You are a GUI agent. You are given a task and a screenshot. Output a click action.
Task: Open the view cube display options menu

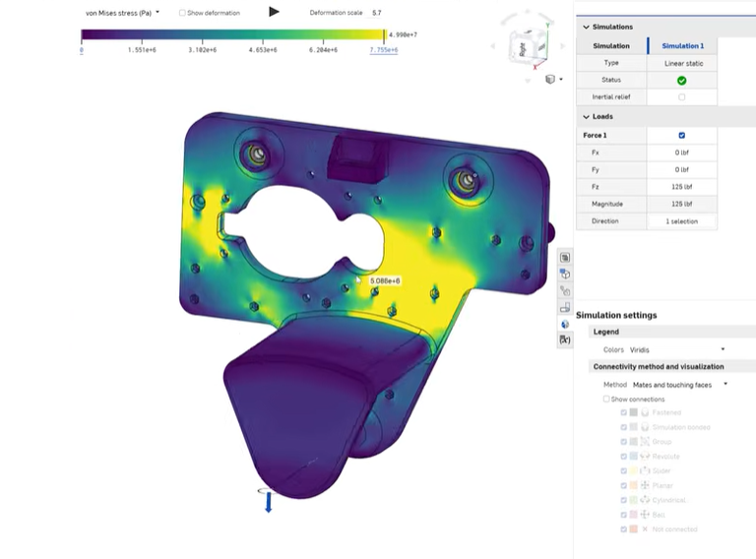pos(553,79)
